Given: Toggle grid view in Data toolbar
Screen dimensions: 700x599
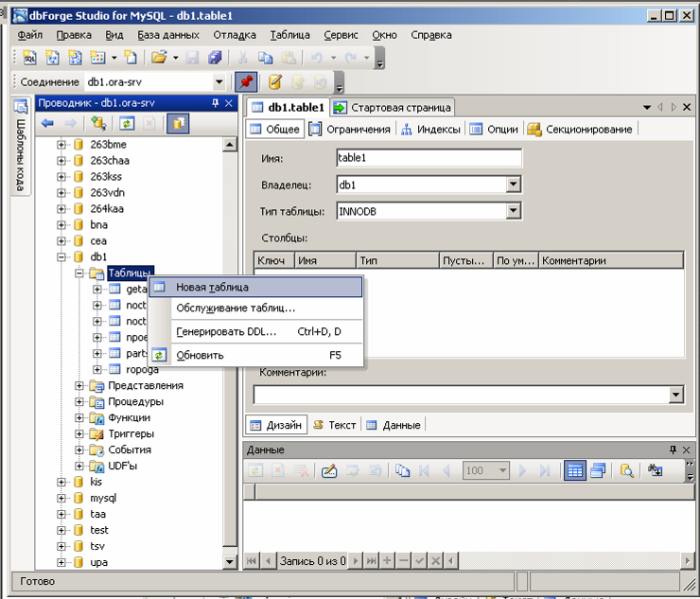Looking at the screenshot, I should (x=574, y=470).
